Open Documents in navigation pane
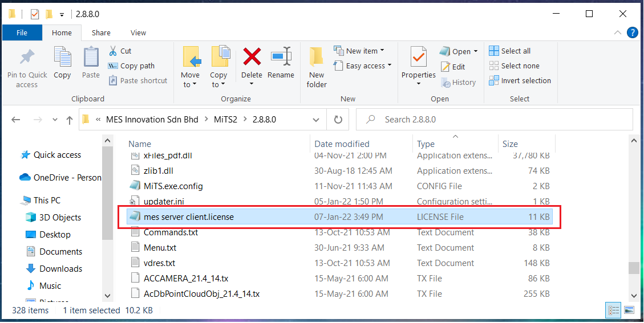The image size is (644, 323). click(54, 252)
